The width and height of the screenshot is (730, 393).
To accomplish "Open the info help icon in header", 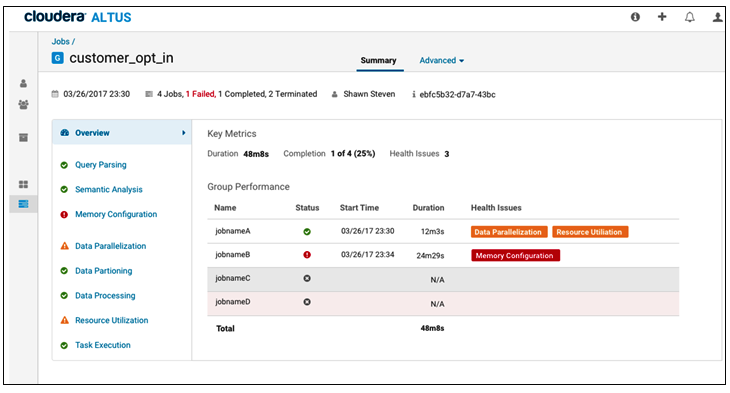I will [x=635, y=17].
